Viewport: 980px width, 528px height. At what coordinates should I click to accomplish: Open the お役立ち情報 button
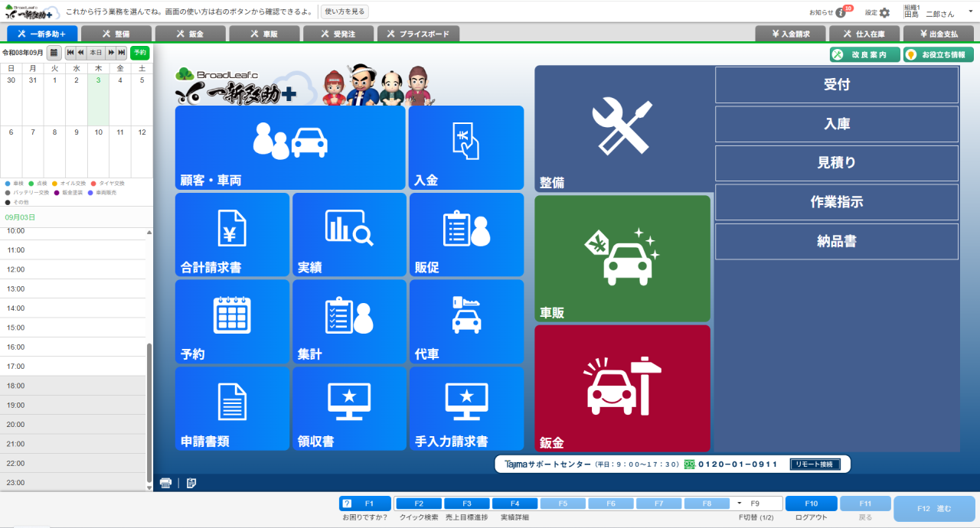(938, 54)
